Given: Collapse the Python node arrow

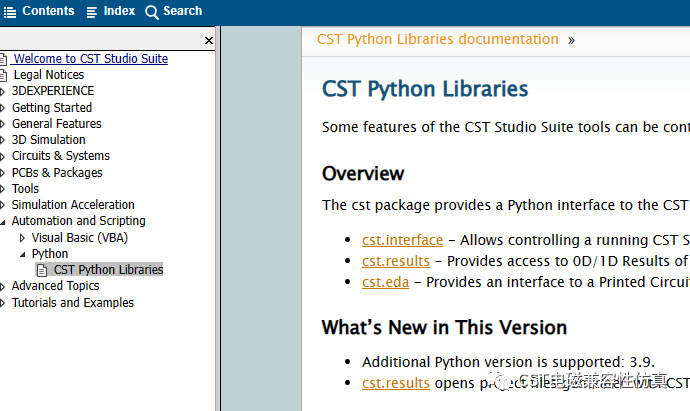Looking at the screenshot, I should [22, 254].
